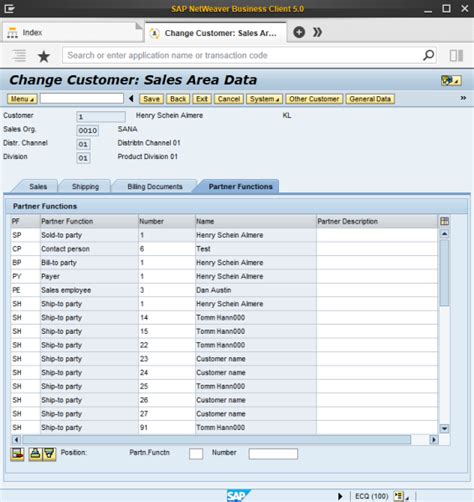
Task: Open the navigation panel list icon
Action: click(x=19, y=55)
